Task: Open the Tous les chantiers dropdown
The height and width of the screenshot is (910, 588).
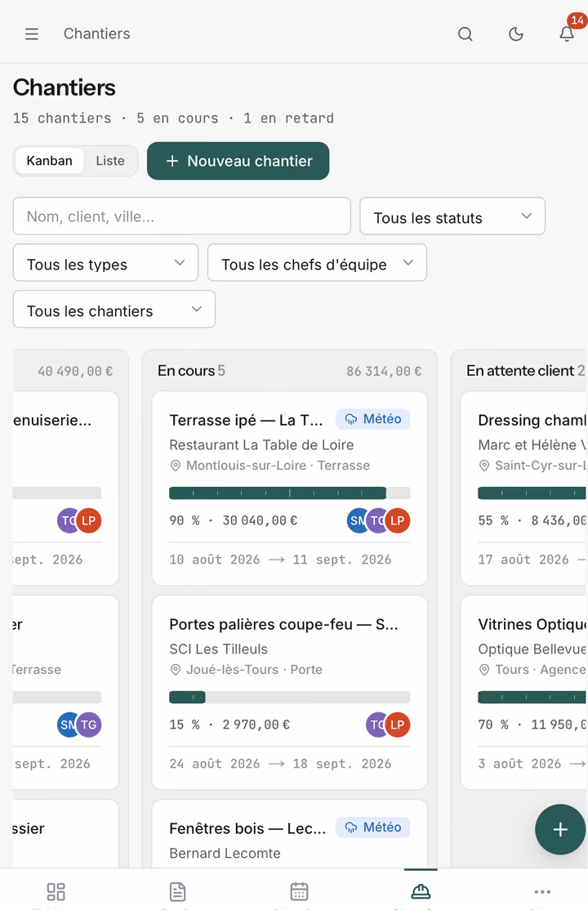Action: coord(114,310)
